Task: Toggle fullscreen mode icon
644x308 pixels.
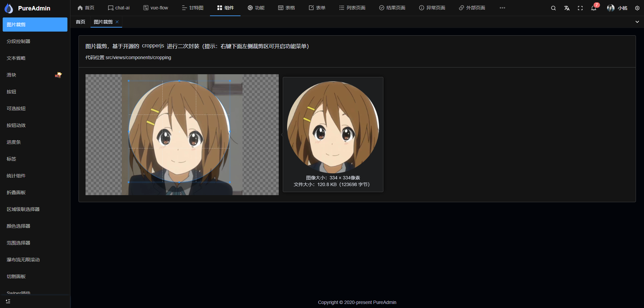Action: [580, 8]
